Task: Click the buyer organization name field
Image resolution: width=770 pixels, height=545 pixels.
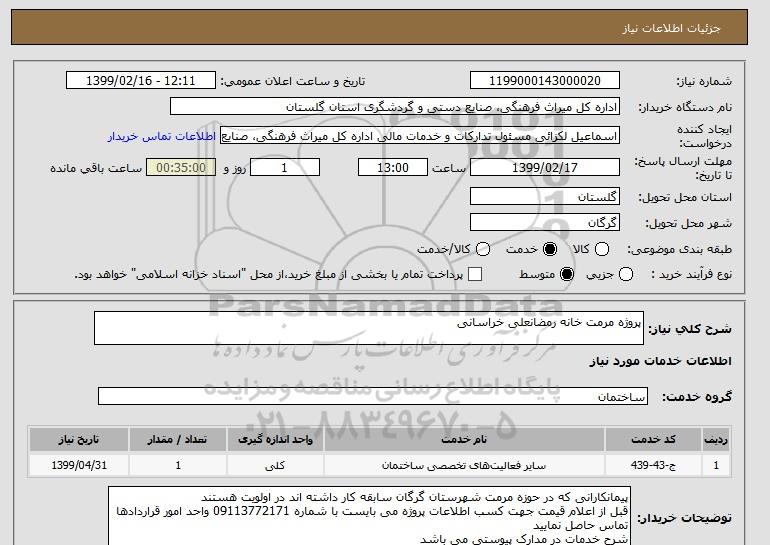Action: (395, 107)
